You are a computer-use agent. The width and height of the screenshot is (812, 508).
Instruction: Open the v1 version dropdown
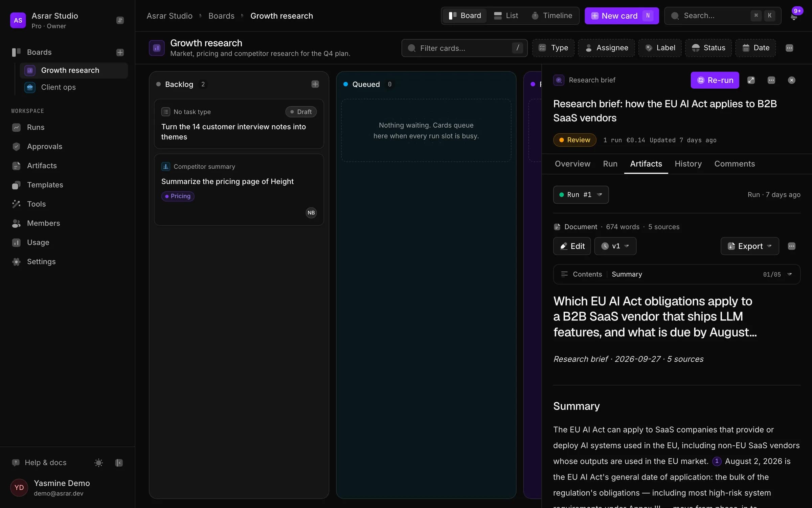(615, 246)
